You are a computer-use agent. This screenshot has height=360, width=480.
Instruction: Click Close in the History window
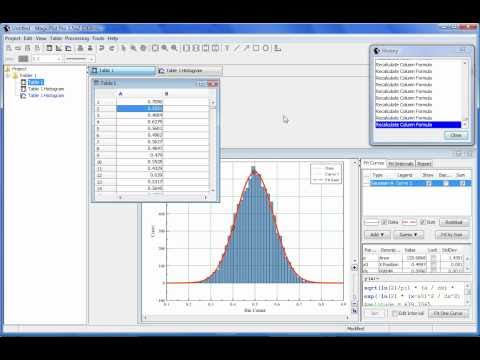coord(456,135)
